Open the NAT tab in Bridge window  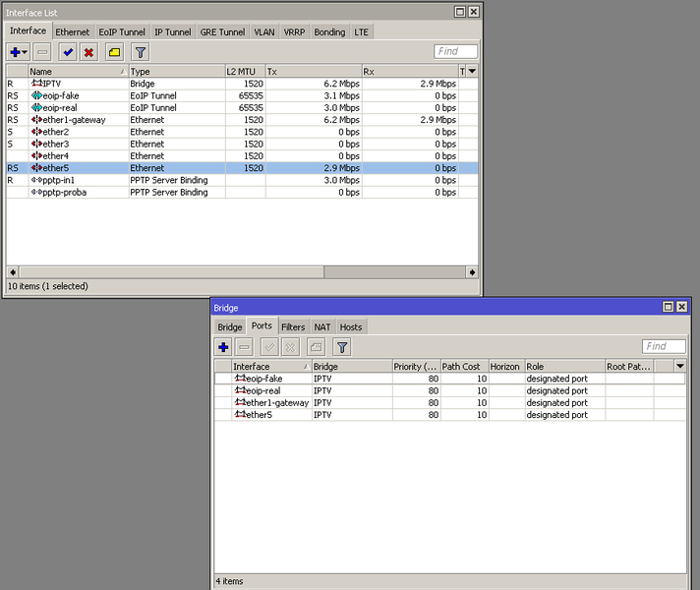[x=321, y=326]
